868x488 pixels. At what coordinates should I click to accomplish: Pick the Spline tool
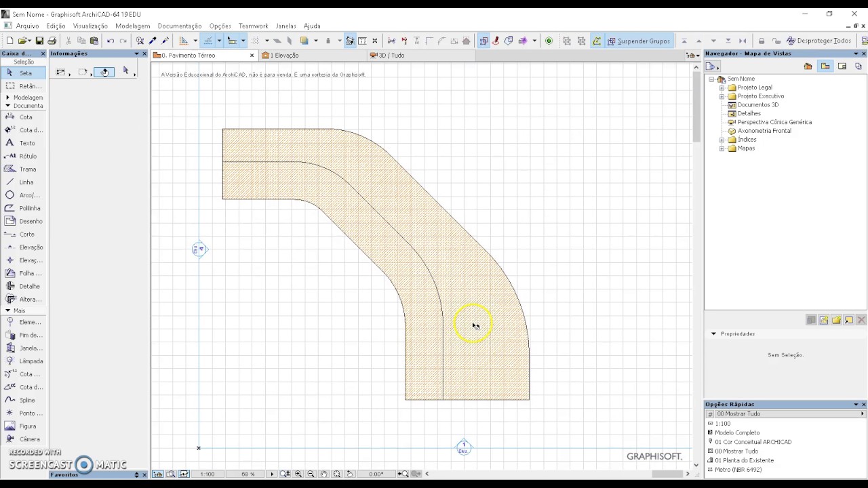[23, 400]
